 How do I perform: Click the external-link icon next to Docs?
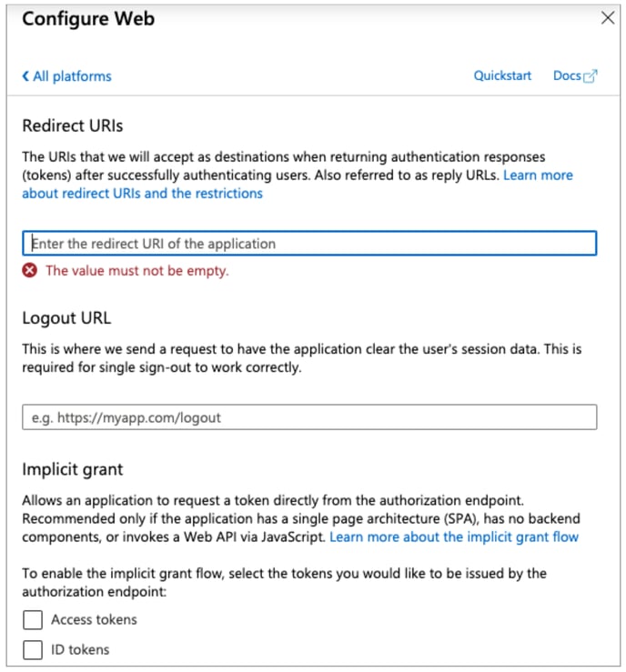point(591,76)
